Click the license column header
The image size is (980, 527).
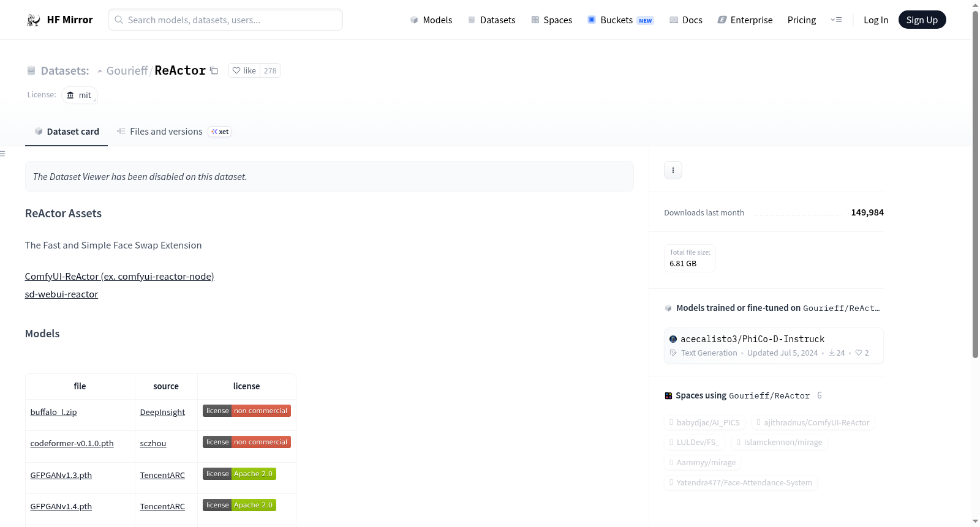coord(247,386)
